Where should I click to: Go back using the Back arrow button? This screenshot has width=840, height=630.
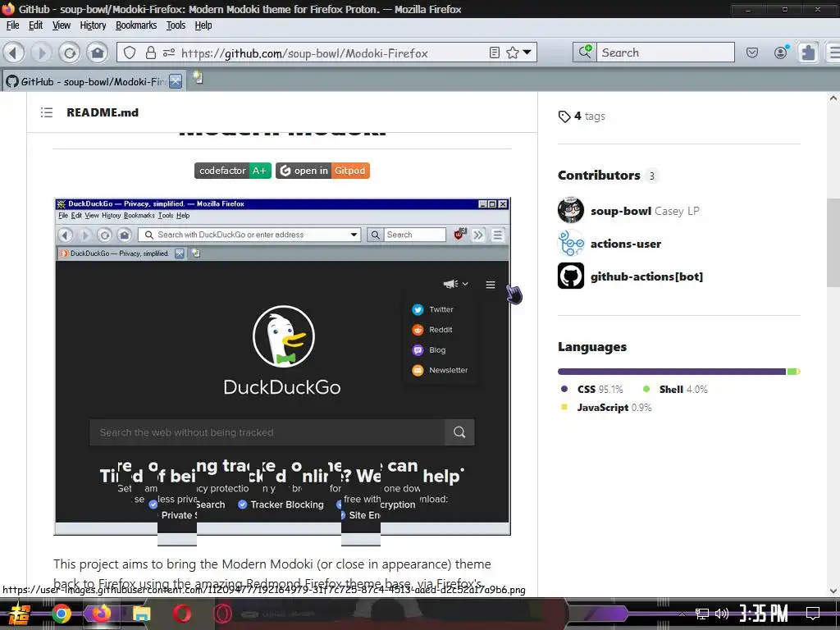[14, 52]
